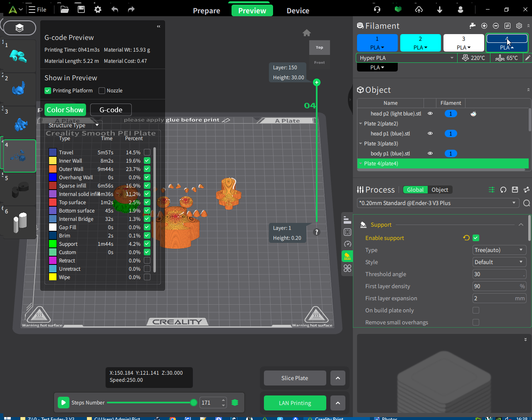
Task: Enable the Nozzle checkbox
Action: (102, 91)
